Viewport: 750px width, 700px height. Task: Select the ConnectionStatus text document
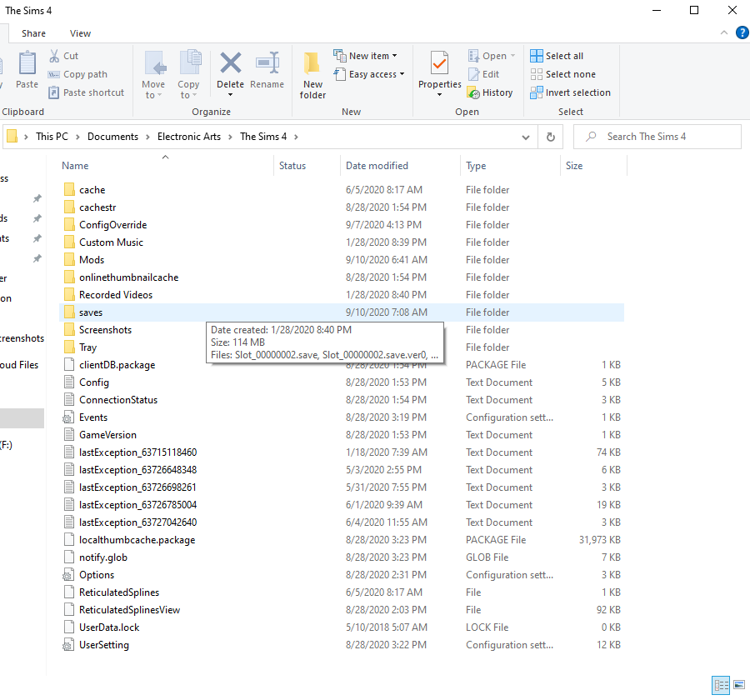118,400
